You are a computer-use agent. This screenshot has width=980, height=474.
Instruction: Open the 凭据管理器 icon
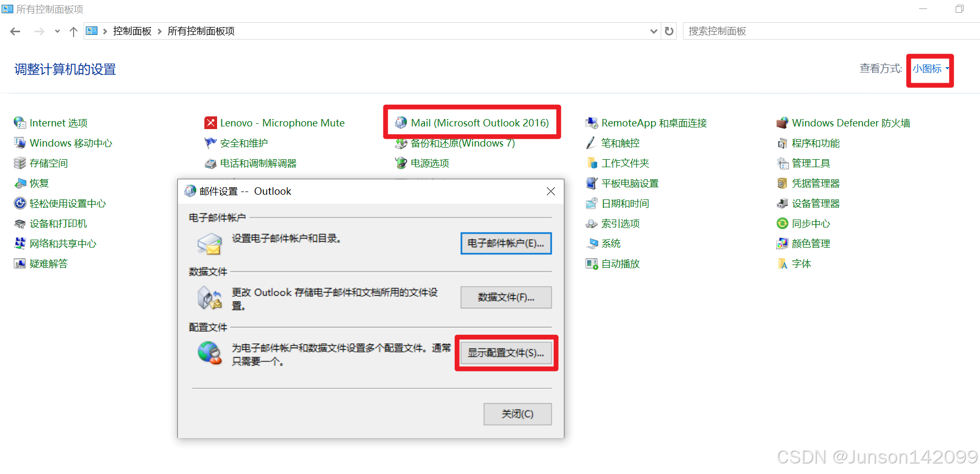tap(782, 183)
